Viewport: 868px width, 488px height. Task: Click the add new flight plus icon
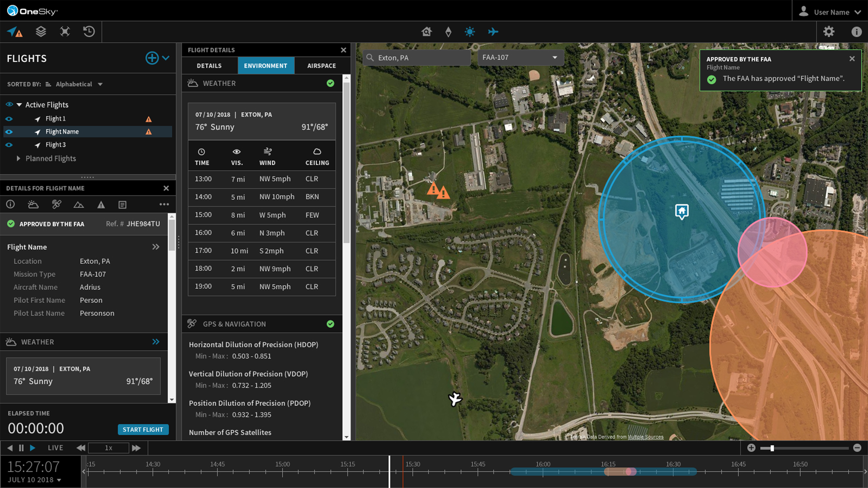point(152,58)
